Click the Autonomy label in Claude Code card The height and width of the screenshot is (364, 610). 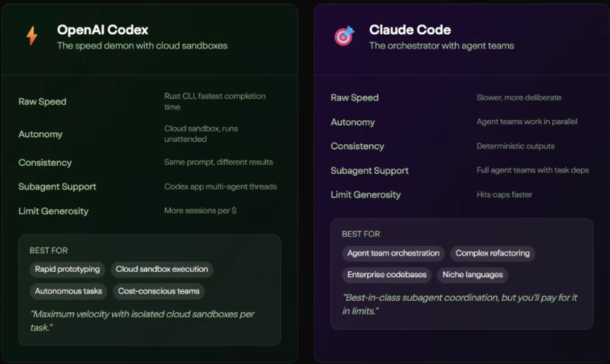click(353, 122)
